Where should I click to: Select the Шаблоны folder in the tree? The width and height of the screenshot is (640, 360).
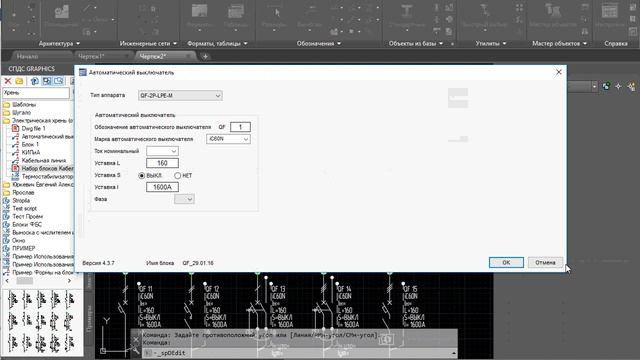point(24,104)
